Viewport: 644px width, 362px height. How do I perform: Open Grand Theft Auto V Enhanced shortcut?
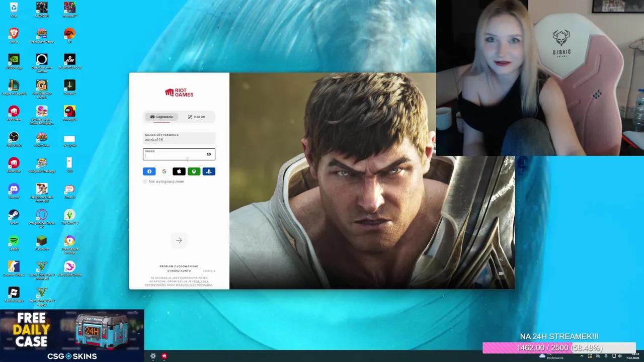click(x=42, y=270)
